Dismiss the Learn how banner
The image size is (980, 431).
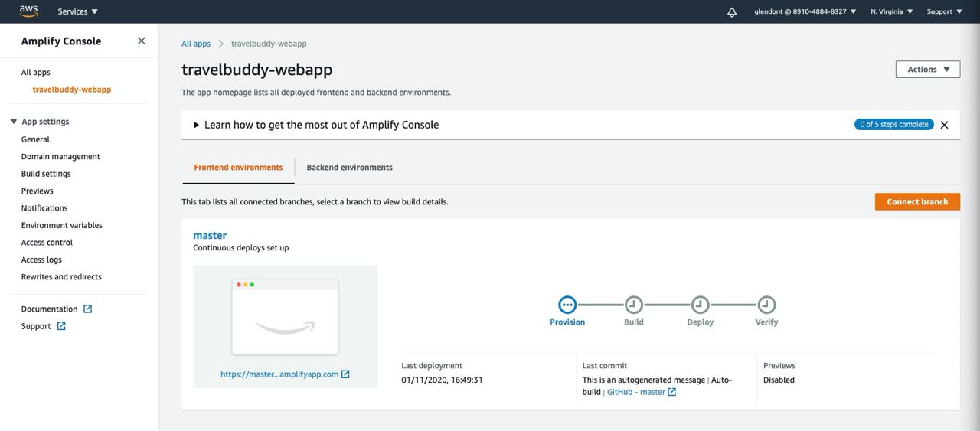coord(944,125)
